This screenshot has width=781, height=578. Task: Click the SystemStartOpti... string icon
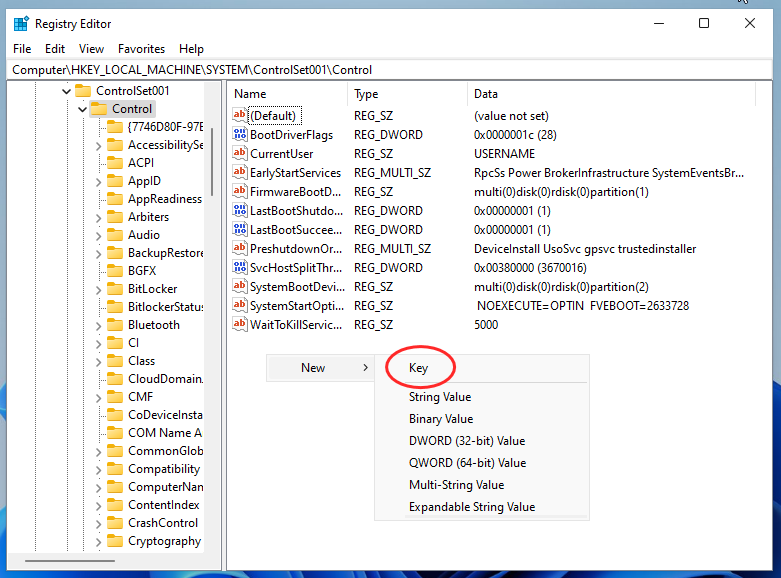[x=240, y=305]
